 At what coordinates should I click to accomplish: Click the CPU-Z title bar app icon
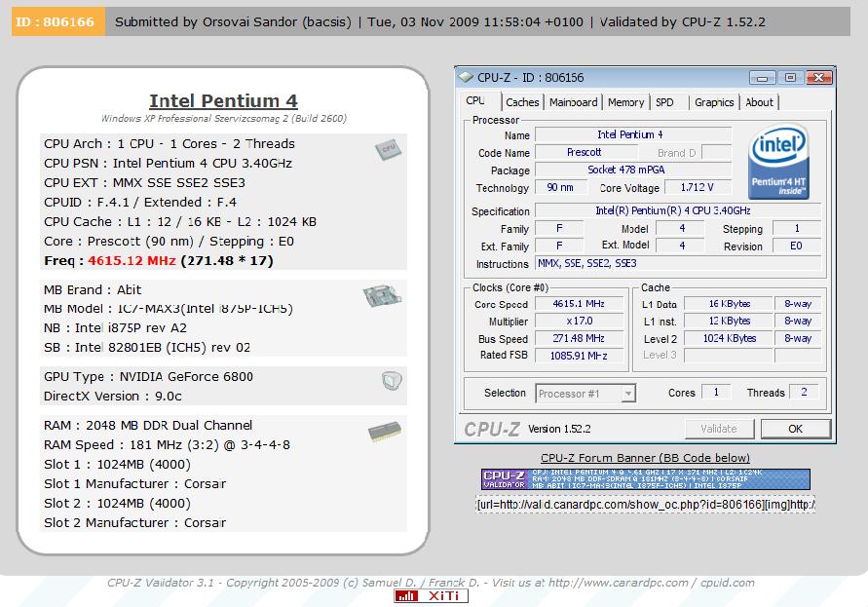pos(466,77)
